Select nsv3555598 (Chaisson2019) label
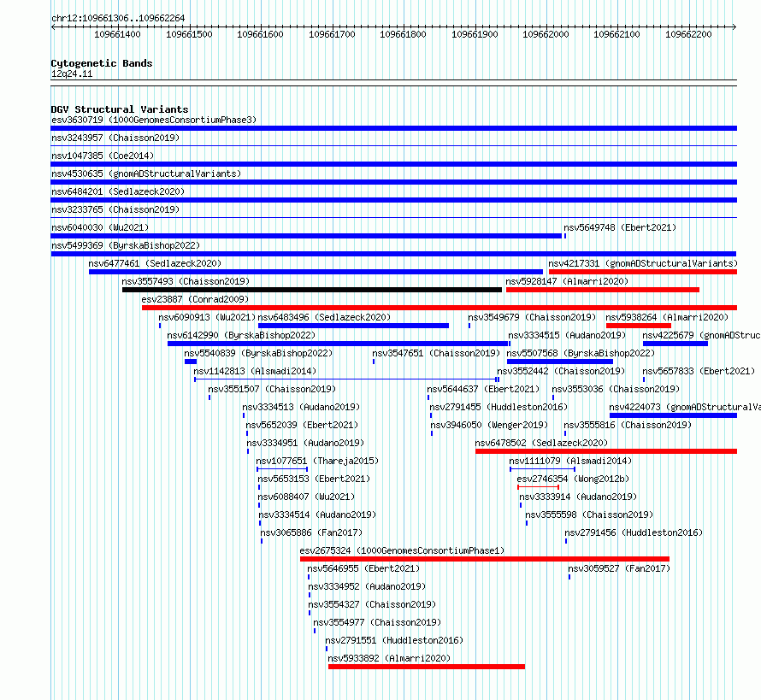Screen dimensions: 761x700 tap(589, 515)
